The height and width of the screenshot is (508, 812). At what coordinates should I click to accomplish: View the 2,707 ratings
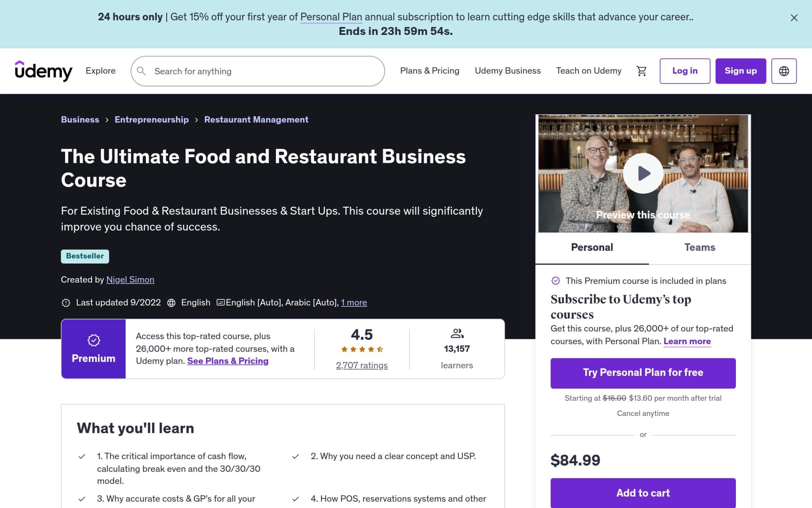coord(362,365)
